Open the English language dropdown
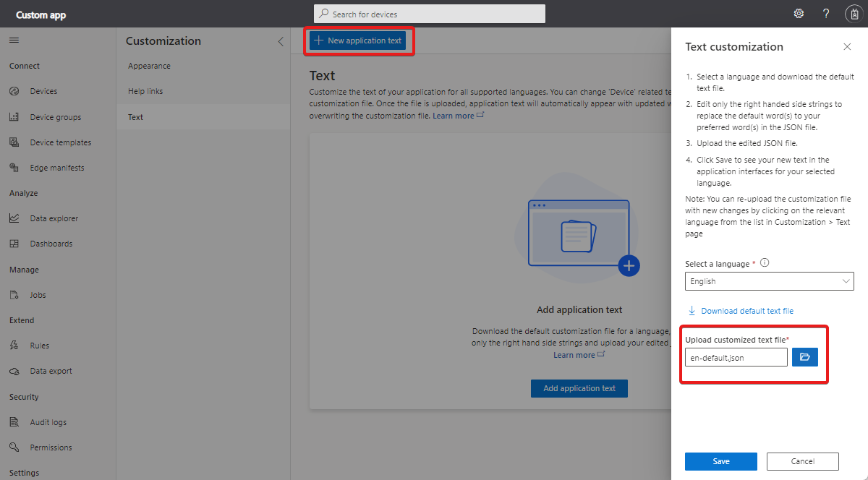 click(769, 281)
